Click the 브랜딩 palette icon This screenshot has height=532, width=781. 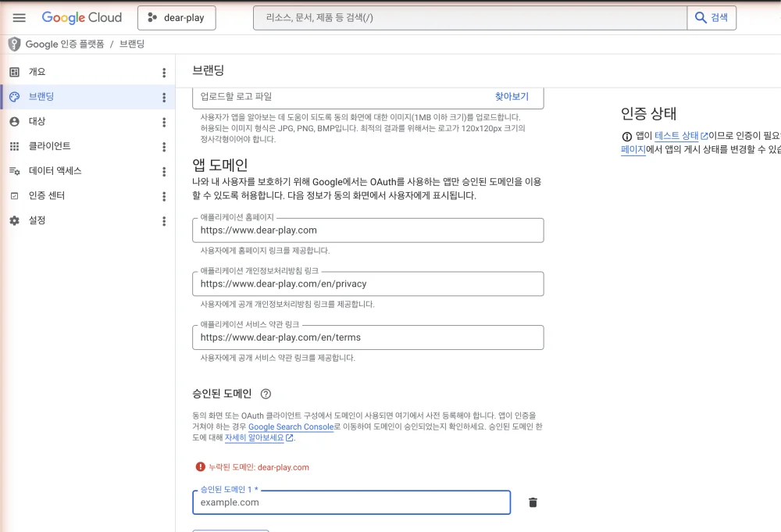[14, 97]
